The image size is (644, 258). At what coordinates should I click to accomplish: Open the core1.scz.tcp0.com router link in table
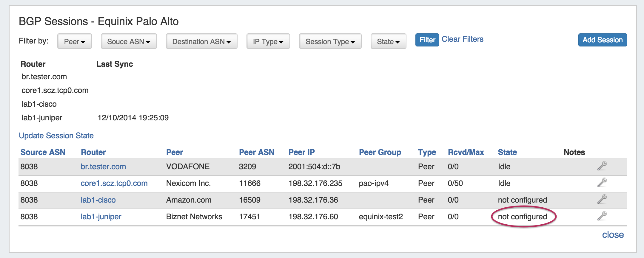pos(114,183)
